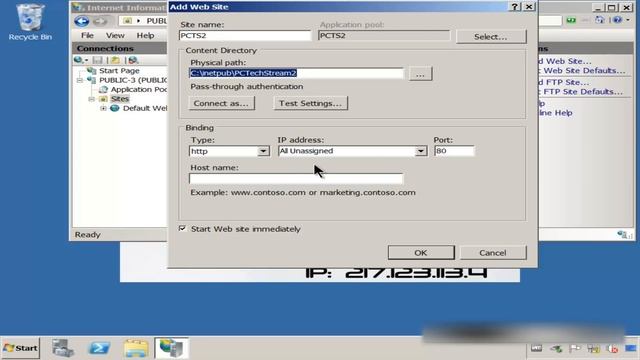Screen dimensions: 640x360
Task: Select the PUBLIC-3 server label in tree
Action: pyautogui.click(x=133, y=80)
